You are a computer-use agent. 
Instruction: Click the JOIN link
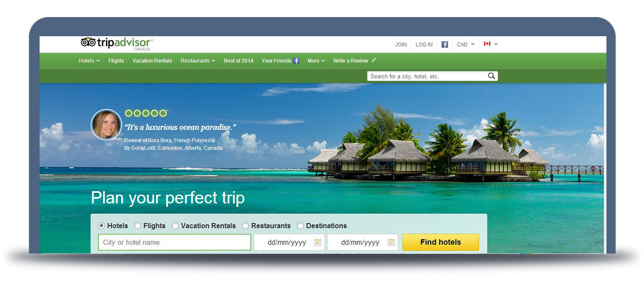400,44
